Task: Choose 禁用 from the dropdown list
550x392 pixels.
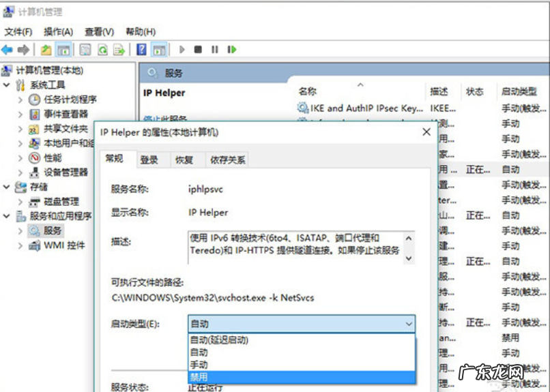Action: [302, 377]
